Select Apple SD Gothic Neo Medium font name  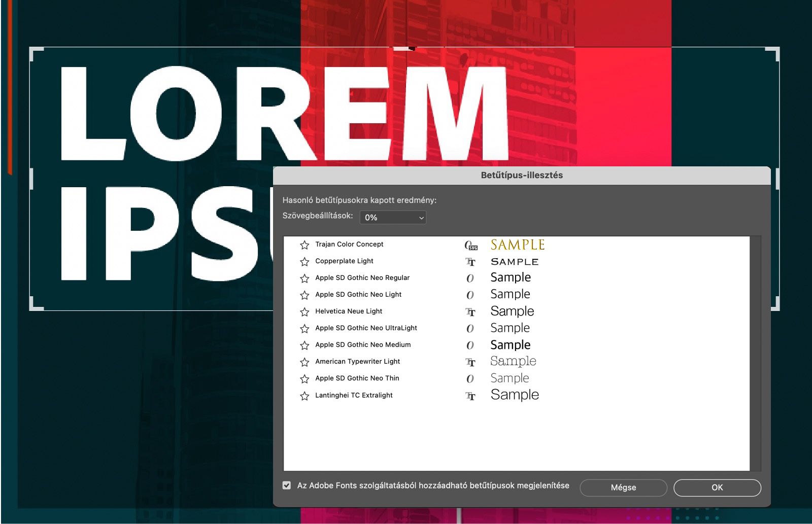[x=363, y=344]
